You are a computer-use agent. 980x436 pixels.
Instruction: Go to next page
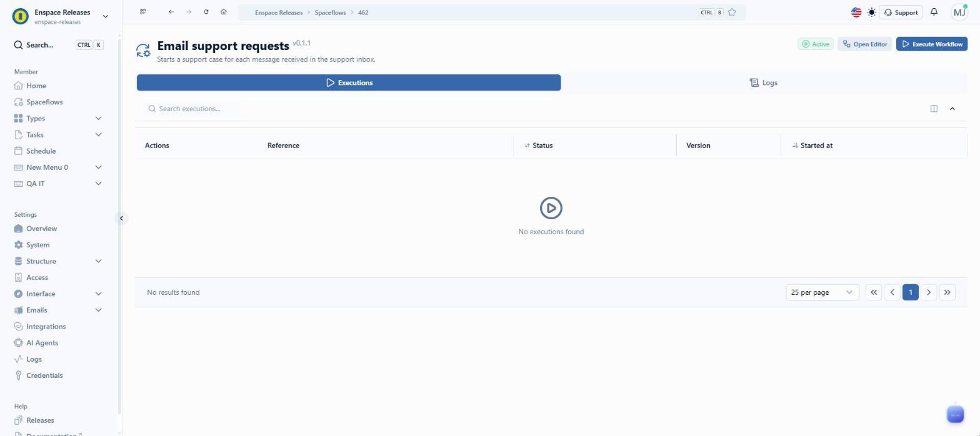coord(929,292)
